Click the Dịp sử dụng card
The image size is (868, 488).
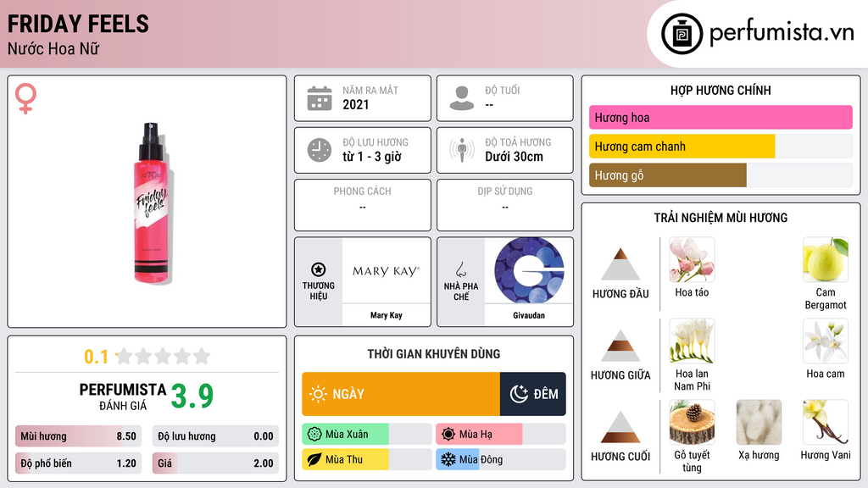[x=505, y=205]
